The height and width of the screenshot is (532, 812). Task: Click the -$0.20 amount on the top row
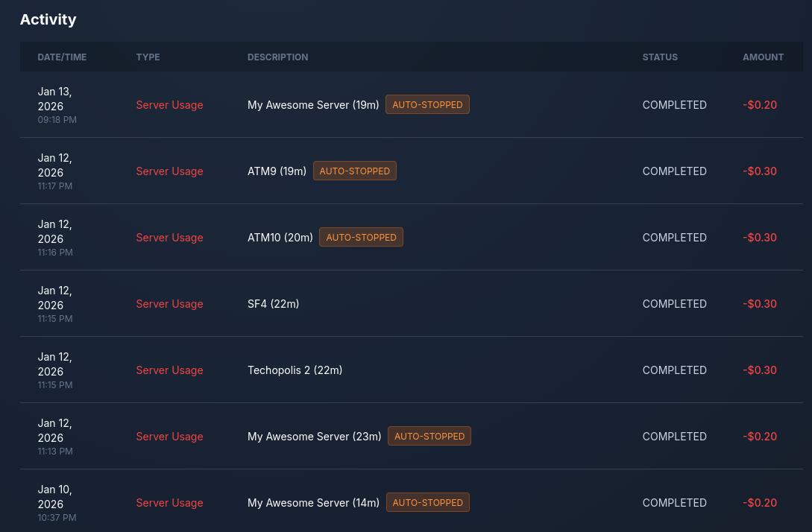coord(759,105)
